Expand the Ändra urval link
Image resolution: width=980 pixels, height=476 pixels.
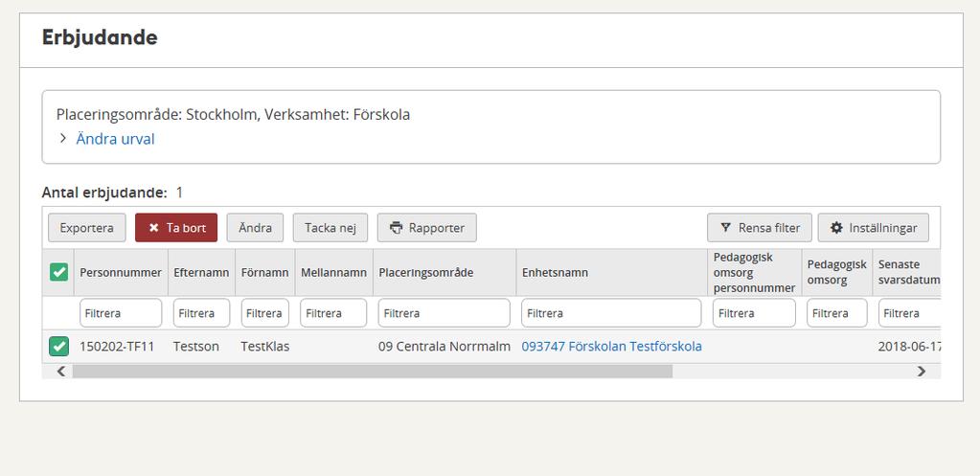click(115, 139)
